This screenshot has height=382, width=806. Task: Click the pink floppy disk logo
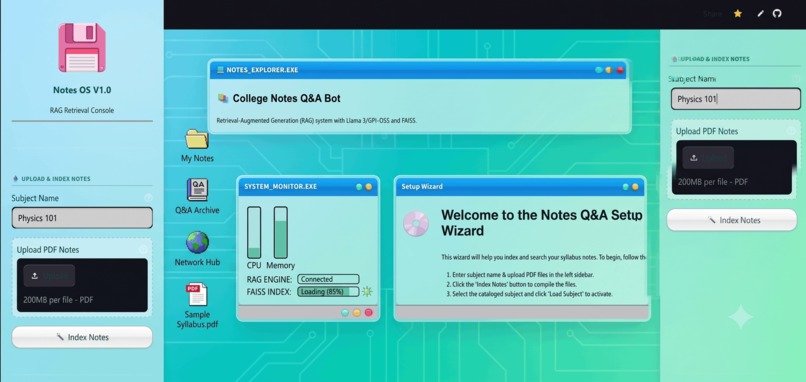(82, 47)
